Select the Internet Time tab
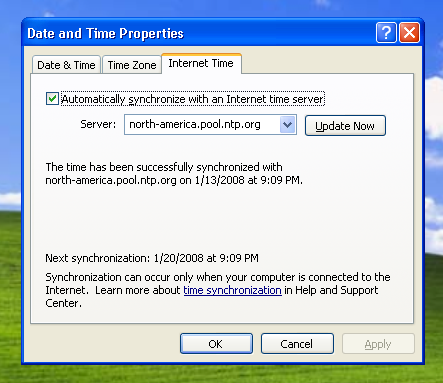Viewport: 443px width, 383px height. click(201, 63)
